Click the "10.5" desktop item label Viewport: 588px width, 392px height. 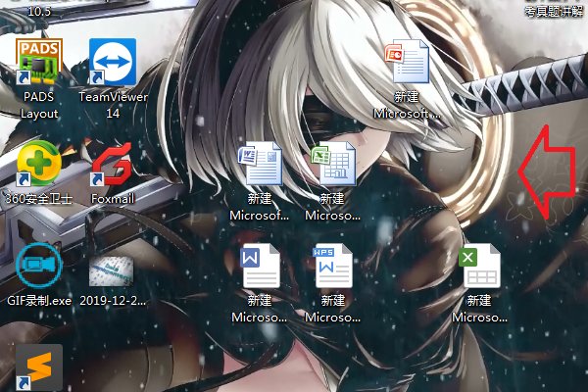coord(39,11)
